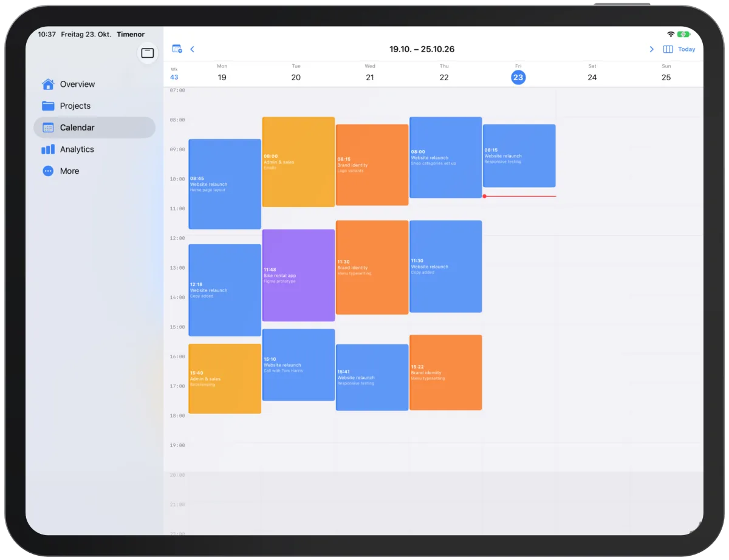Open the Analytics bar chart icon
Viewport: 729px width, 560px height.
48,149
